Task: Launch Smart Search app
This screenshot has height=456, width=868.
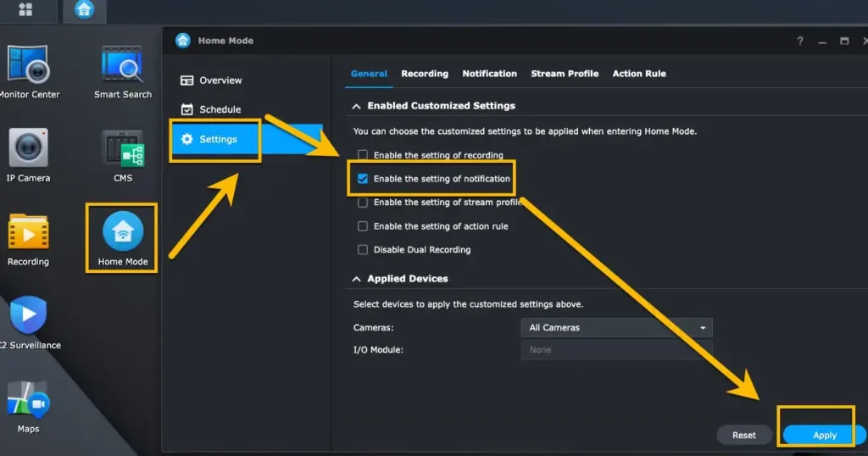Action: (x=122, y=73)
